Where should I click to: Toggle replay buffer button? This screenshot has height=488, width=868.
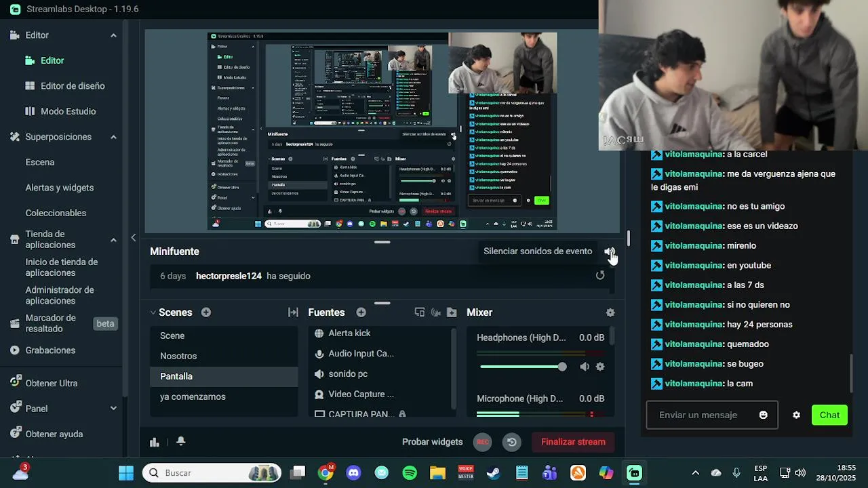[512, 442]
